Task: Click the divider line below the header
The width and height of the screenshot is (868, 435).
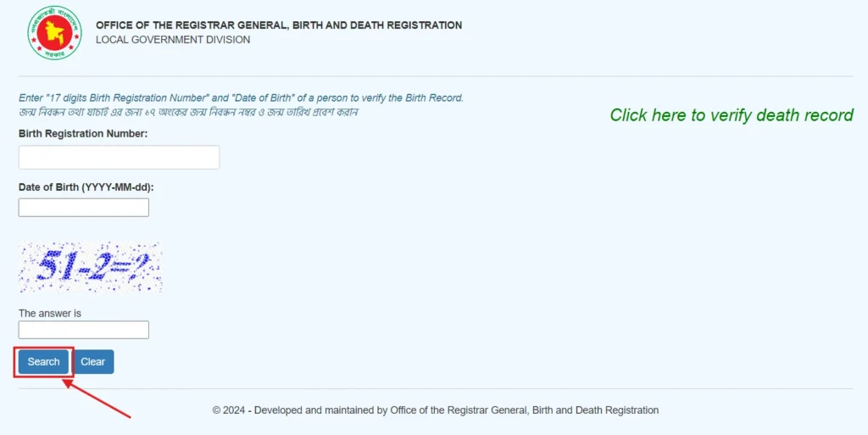Action: [x=435, y=76]
